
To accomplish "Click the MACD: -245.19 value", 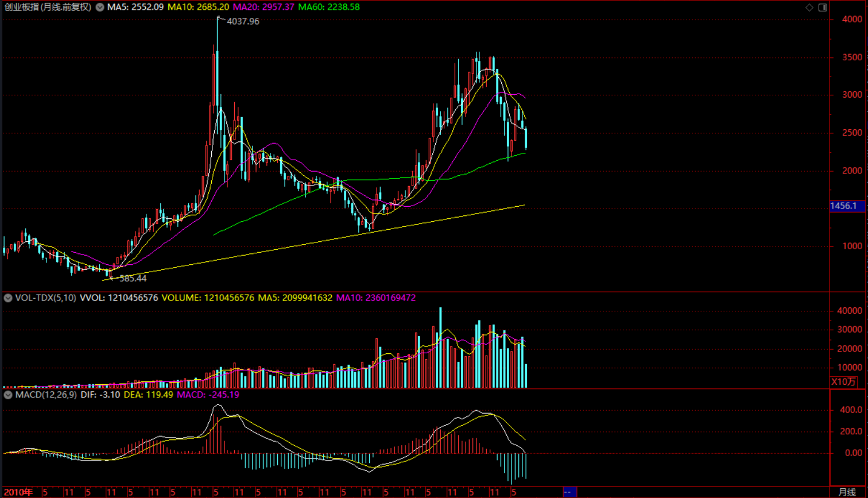I will (x=208, y=395).
